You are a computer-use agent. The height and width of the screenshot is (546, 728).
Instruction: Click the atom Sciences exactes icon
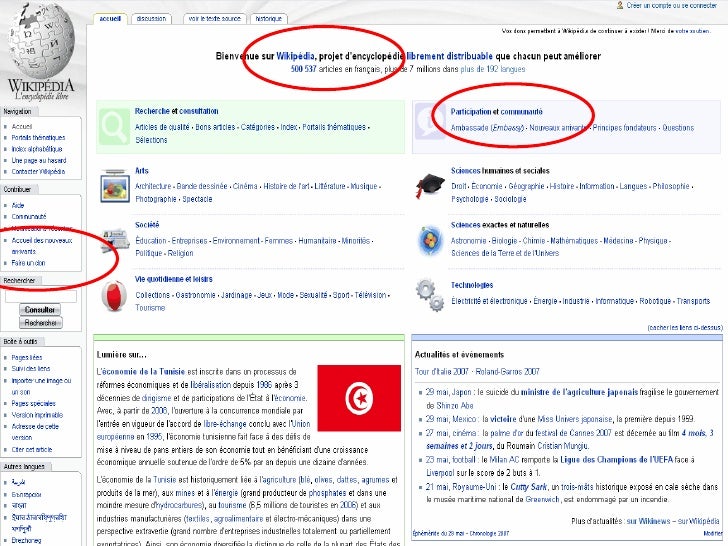(x=430, y=240)
